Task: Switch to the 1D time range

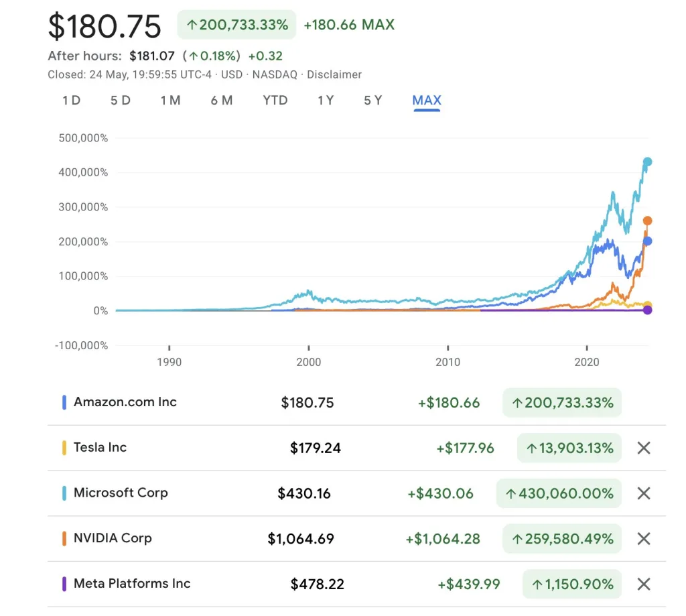Action: (x=71, y=101)
